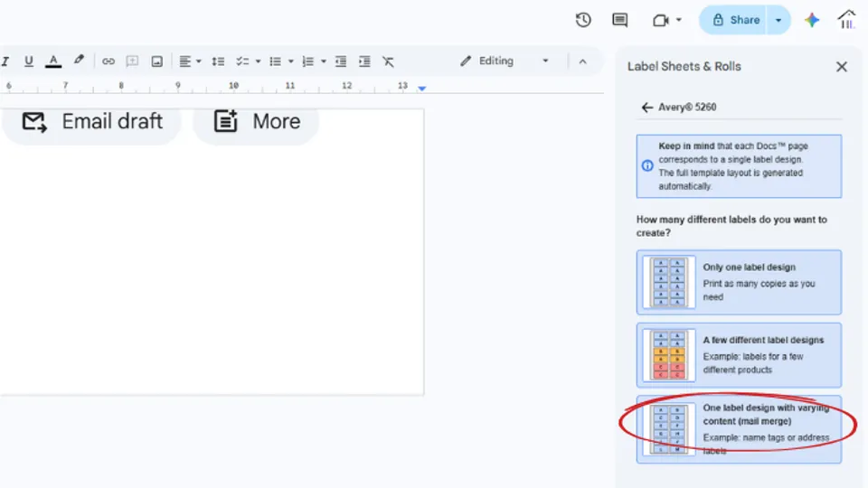
Task: Expand the alignment dropdown arrow
Action: 199,61
